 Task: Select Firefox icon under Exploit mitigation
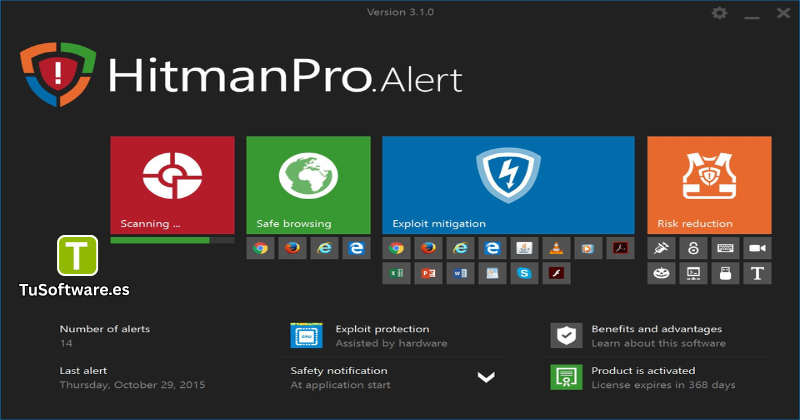(x=428, y=249)
